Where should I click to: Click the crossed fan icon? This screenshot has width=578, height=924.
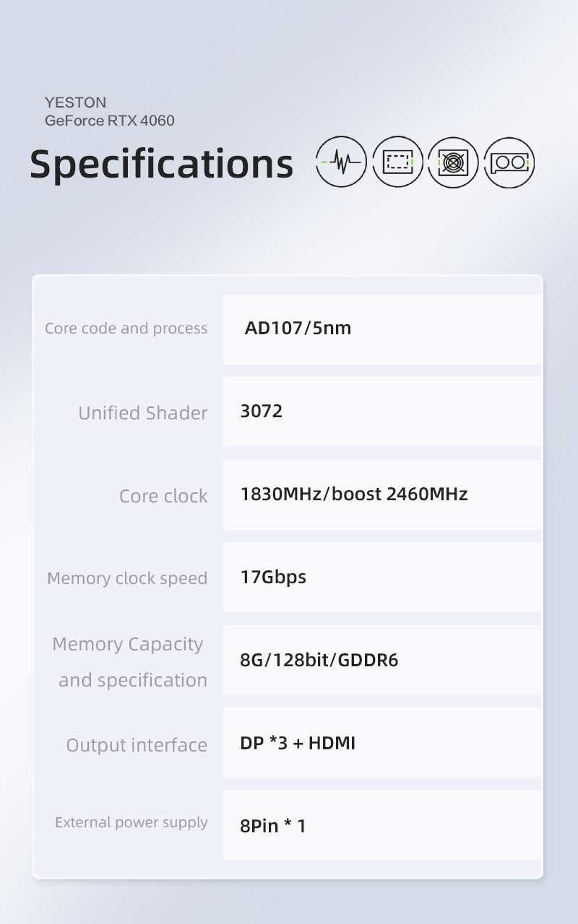coord(453,162)
